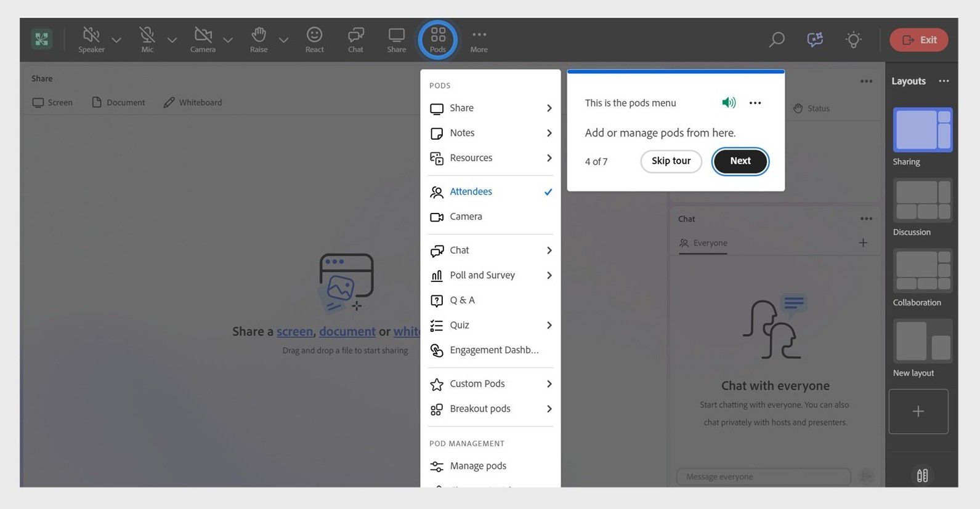Raise hand using the Raise icon
Image resolution: width=980 pixels, height=509 pixels.
click(259, 34)
